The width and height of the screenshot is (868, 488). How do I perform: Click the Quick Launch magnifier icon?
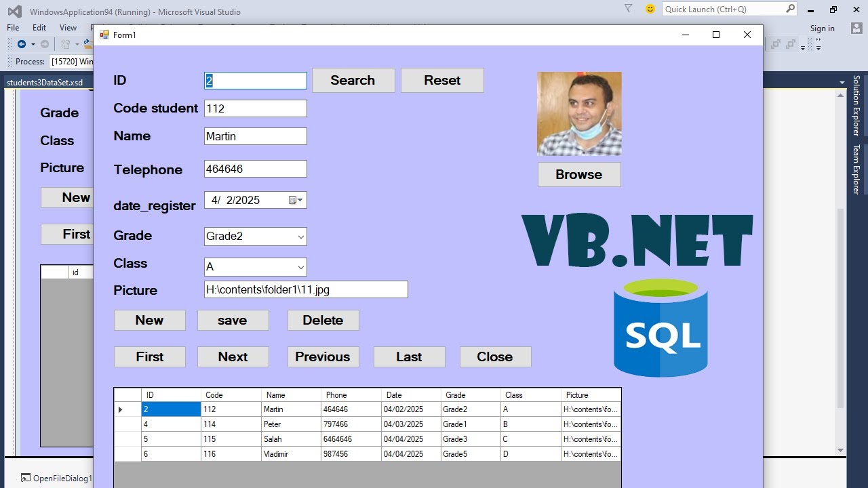coord(790,9)
